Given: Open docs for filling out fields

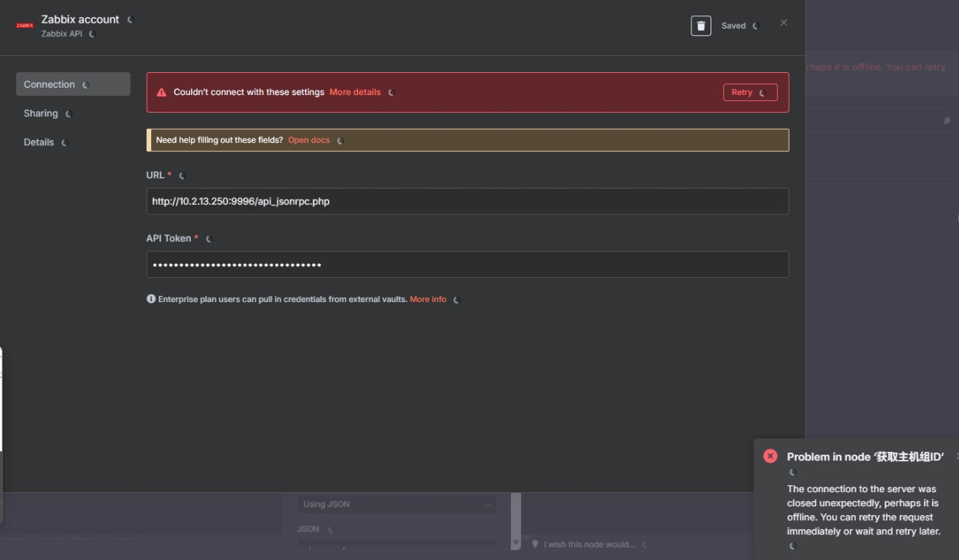Looking at the screenshot, I should (309, 140).
